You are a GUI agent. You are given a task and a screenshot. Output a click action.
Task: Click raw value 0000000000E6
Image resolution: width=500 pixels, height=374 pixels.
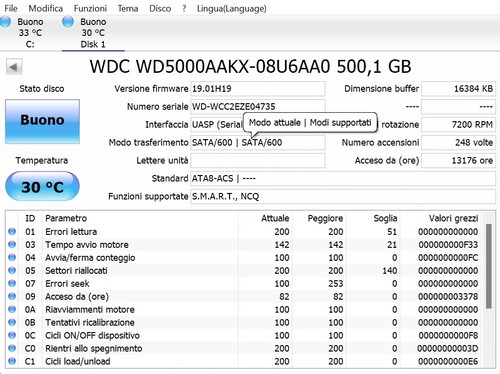click(448, 361)
